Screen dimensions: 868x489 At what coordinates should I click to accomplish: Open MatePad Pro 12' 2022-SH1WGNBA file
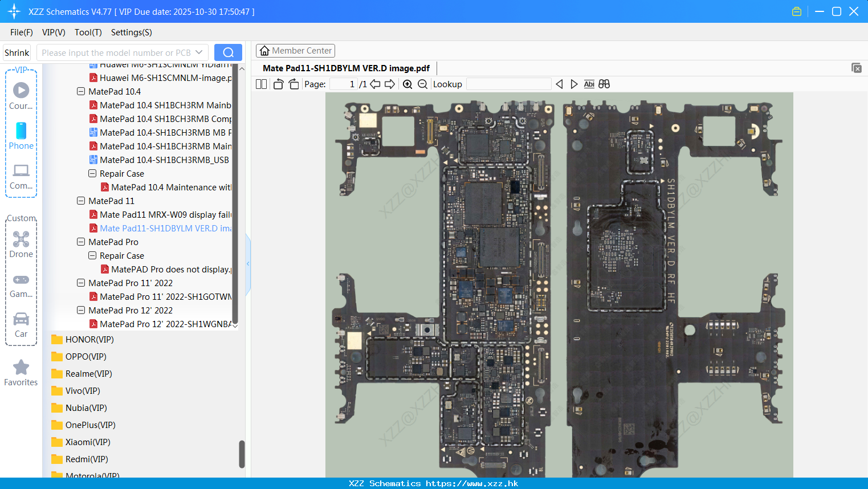tap(160, 324)
